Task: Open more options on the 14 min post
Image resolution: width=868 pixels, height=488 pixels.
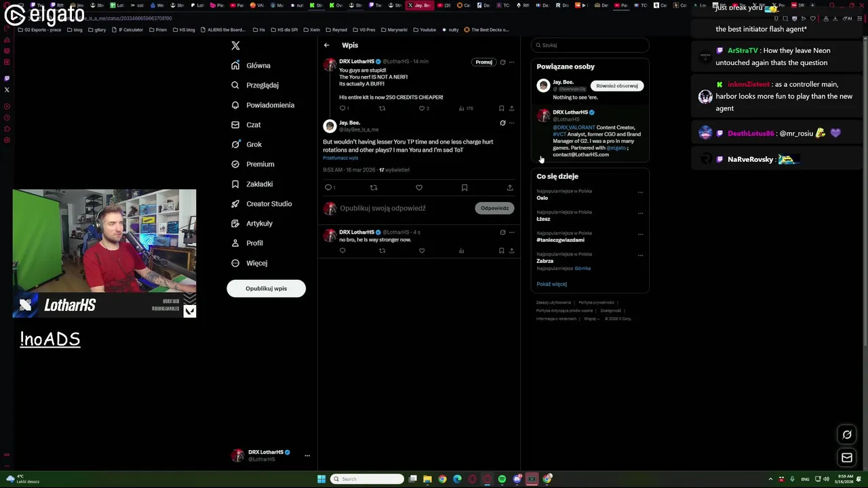Action: pyautogui.click(x=511, y=62)
